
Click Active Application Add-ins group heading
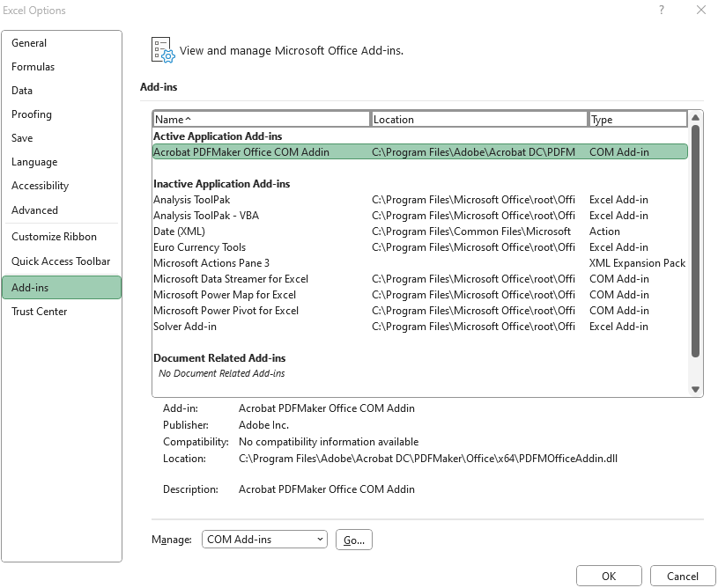(218, 136)
